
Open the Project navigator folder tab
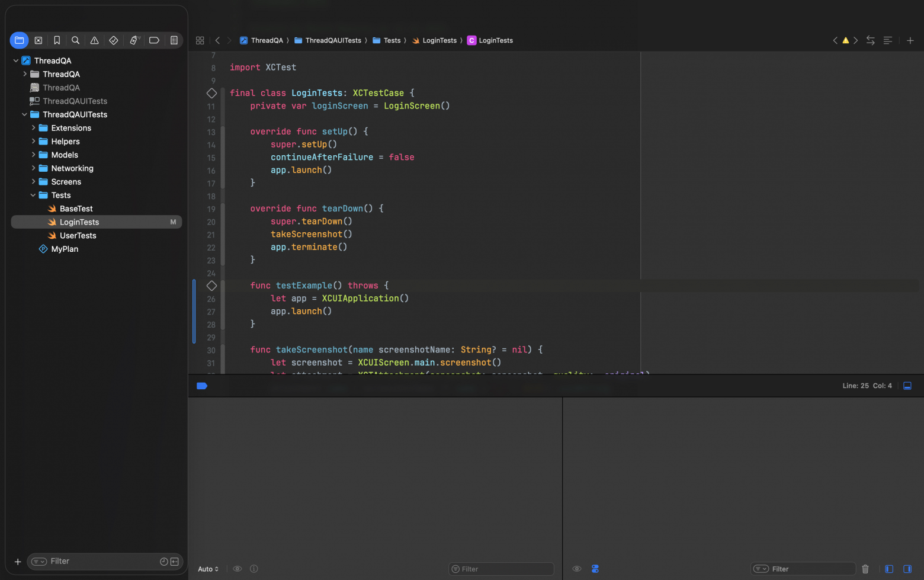pyautogui.click(x=19, y=40)
